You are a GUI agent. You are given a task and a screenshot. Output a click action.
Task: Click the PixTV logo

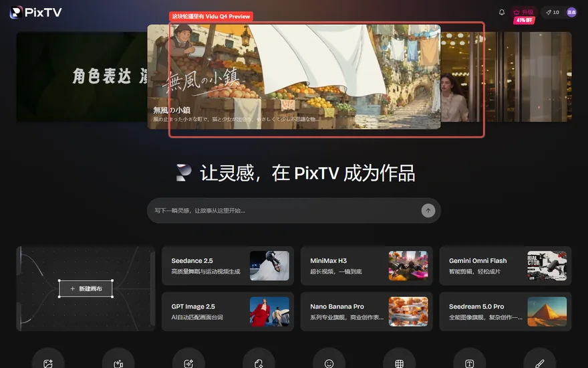pos(35,13)
